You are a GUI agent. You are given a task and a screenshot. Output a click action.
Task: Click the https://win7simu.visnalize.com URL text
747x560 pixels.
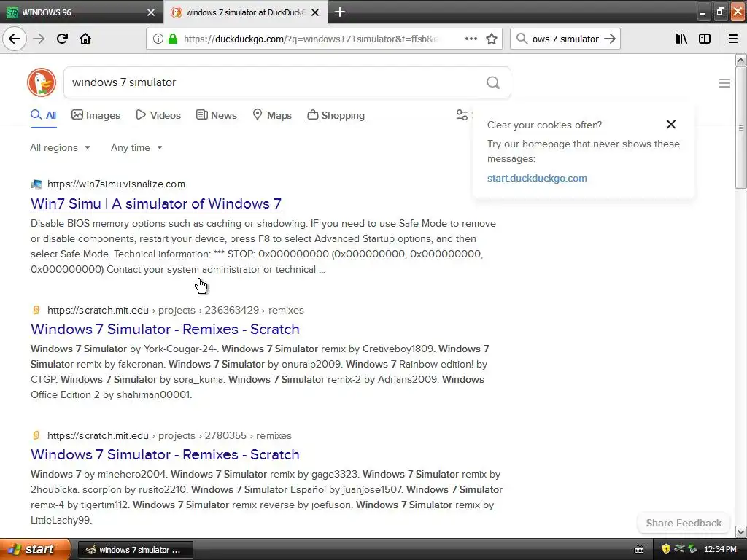[x=116, y=184]
